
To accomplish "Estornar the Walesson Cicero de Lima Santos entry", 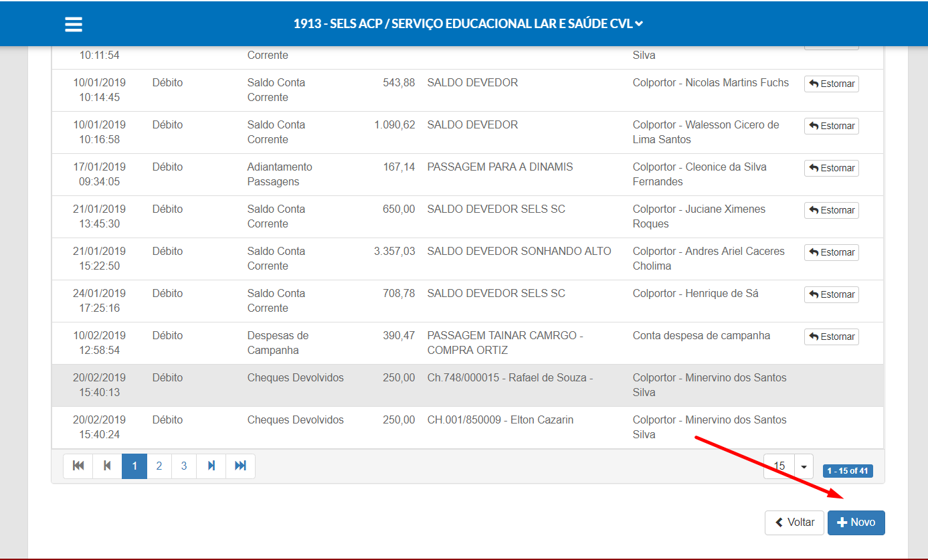I will point(832,126).
